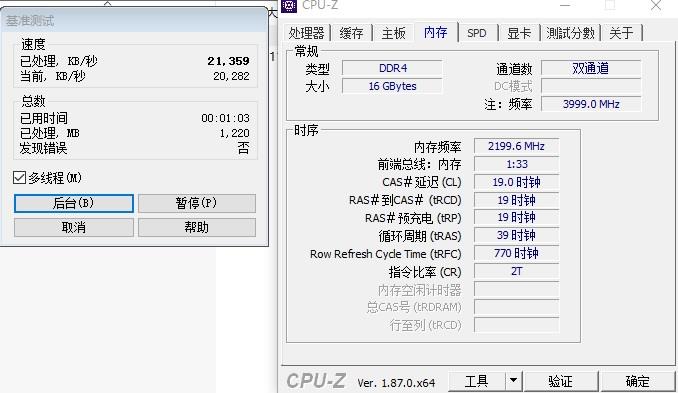Click the DDR4 type field
Image resolution: width=678 pixels, height=393 pixels.
[392, 68]
